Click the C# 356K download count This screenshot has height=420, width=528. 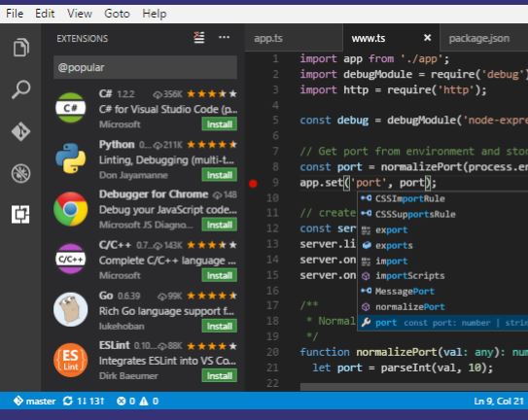pos(167,94)
